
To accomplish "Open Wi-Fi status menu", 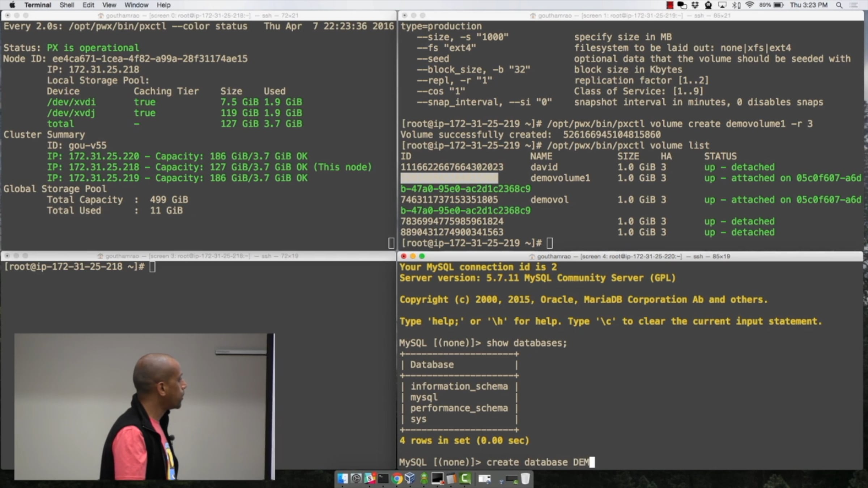I will coord(749,5).
